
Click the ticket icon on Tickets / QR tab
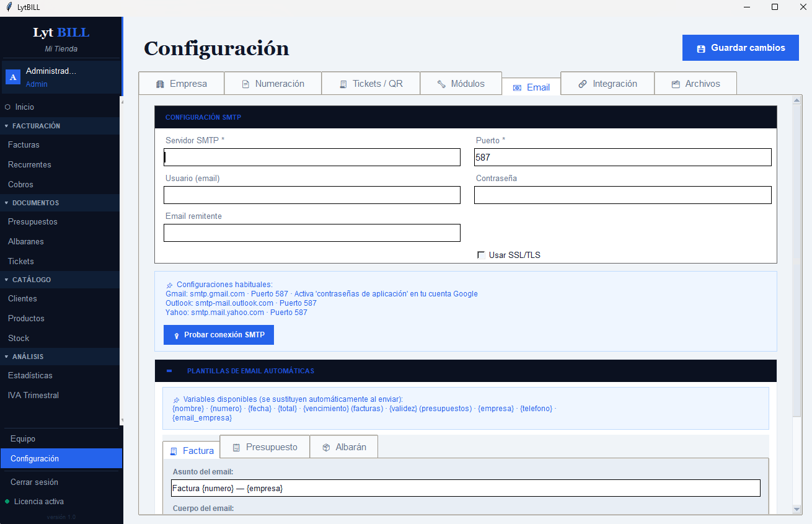(343, 84)
